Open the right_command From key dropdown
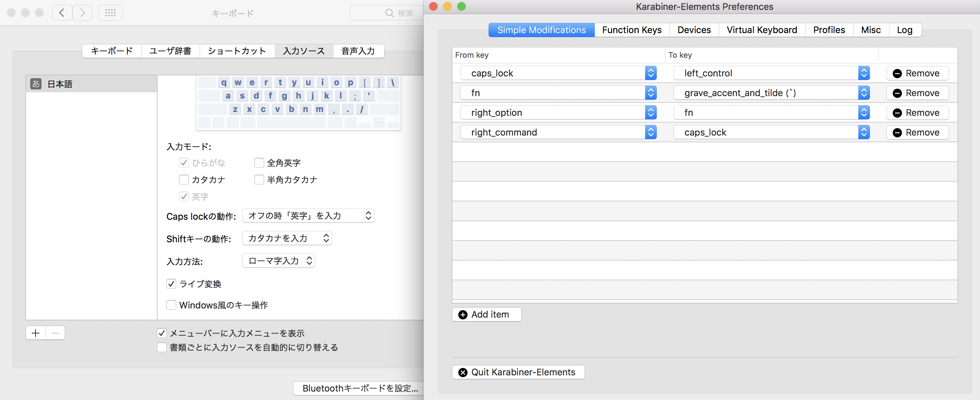 pos(559,133)
